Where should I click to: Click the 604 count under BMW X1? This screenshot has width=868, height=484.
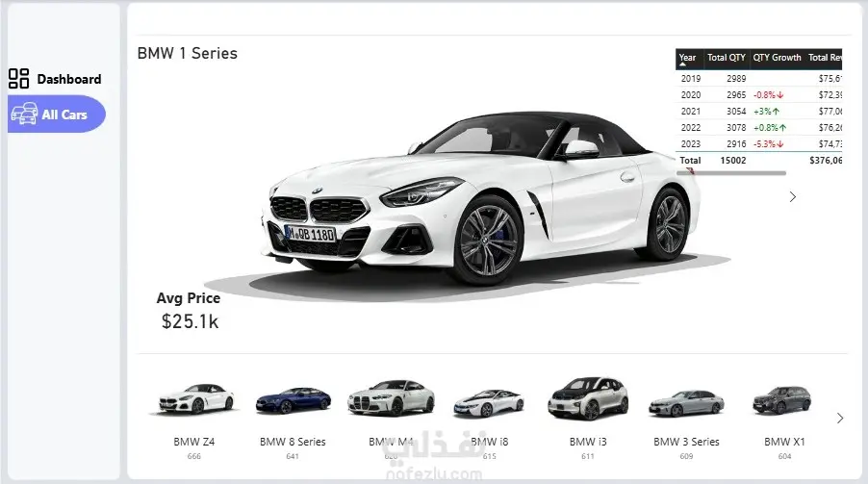(784, 456)
